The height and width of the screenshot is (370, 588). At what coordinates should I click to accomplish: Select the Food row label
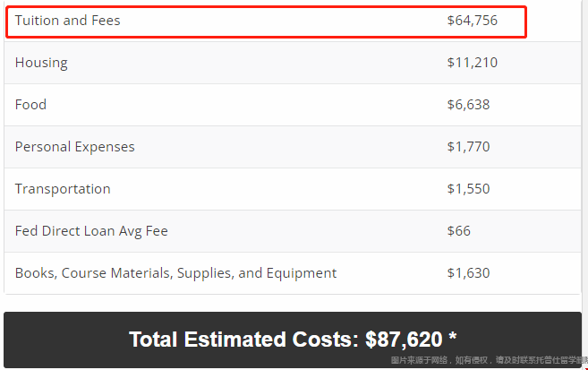pos(30,104)
